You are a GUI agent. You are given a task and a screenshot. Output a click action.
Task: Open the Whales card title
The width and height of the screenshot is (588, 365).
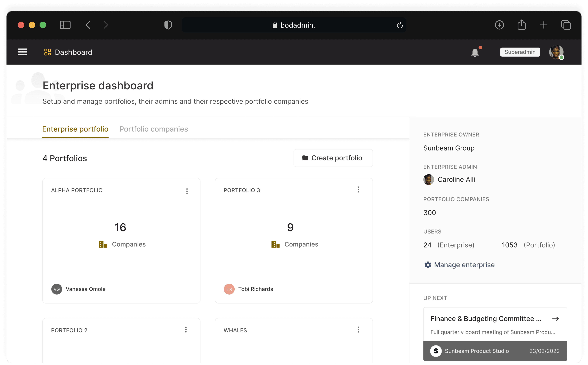[235, 330]
